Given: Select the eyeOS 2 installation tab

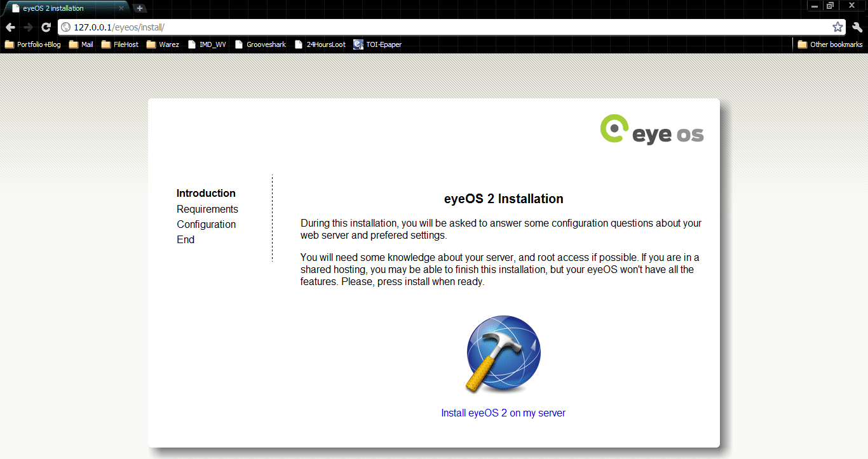Looking at the screenshot, I should (66, 8).
